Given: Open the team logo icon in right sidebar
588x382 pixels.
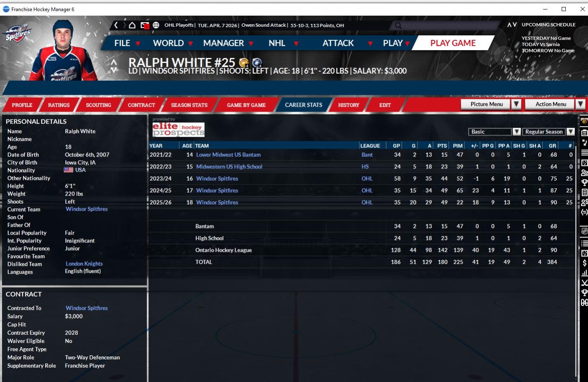Looking at the screenshot, I should tap(584, 121).
